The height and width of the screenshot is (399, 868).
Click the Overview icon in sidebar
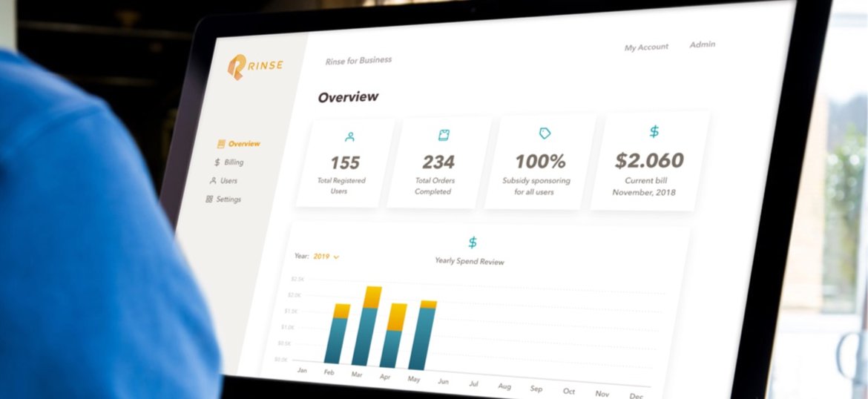[x=221, y=144]
